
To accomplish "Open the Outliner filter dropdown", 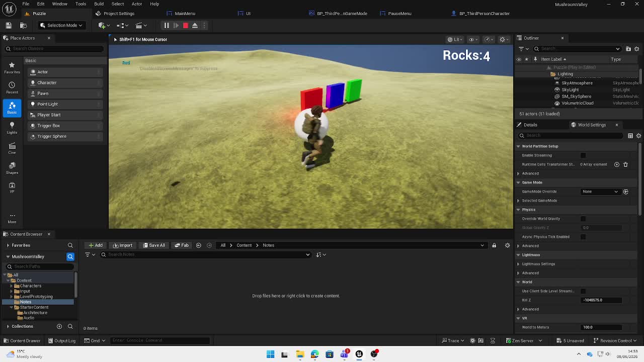I will pyautogui.click(x=523, y=49).
